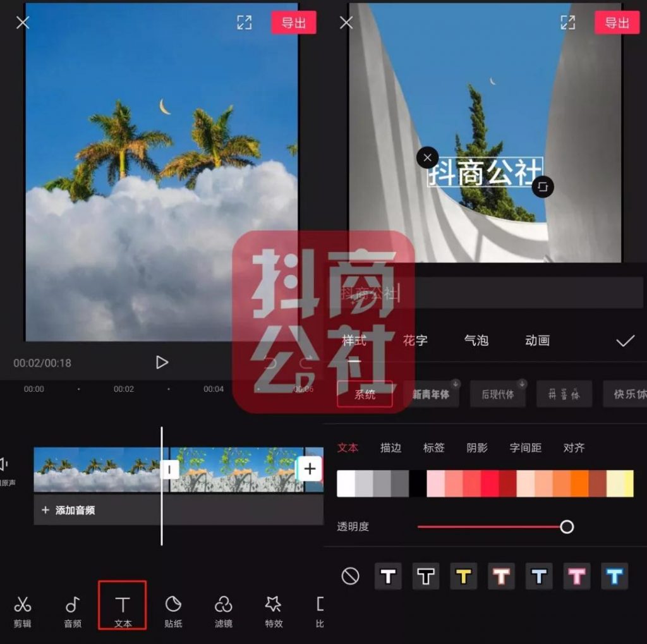Screen dimensions: 647x644
Task: Click the 00:02/00:18 timecode readout
Action: (x=42, y=363)
